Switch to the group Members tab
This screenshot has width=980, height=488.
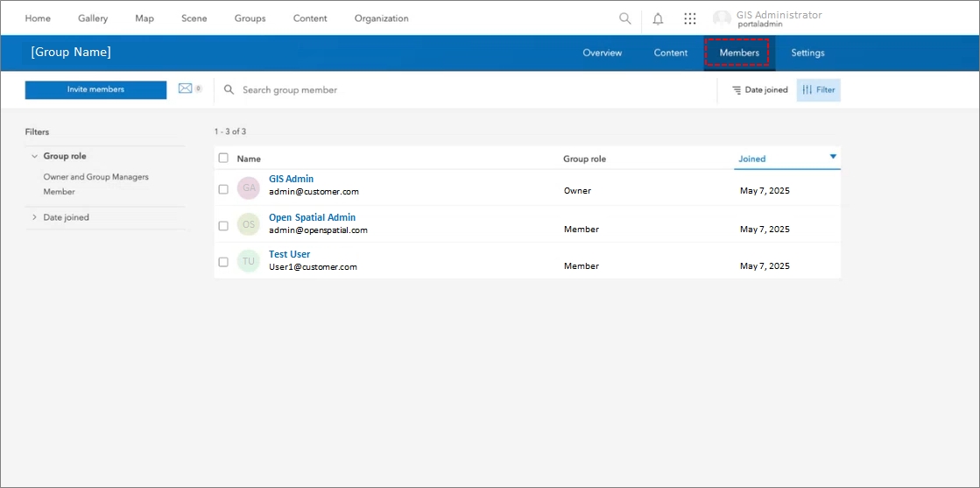(739, 53)
